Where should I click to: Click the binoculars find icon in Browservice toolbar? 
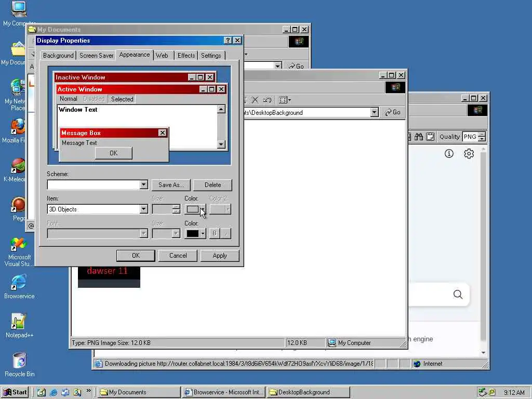tap(418, 137)
